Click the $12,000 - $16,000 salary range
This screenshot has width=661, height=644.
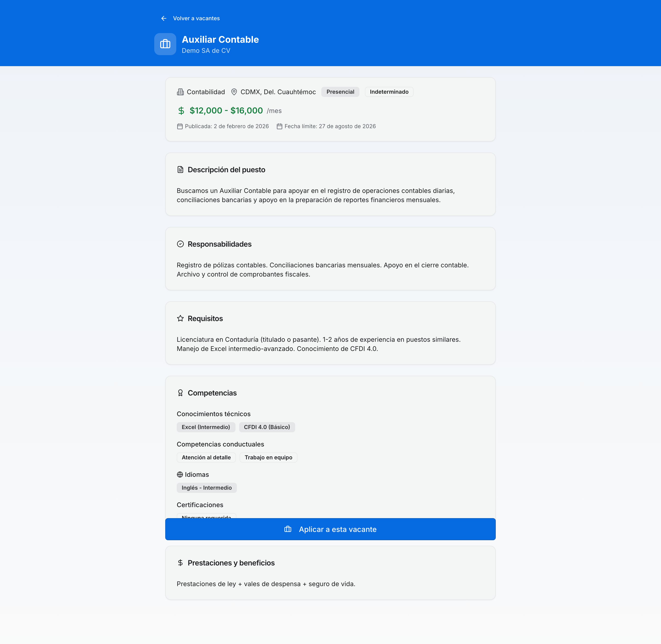click(226, 111)
